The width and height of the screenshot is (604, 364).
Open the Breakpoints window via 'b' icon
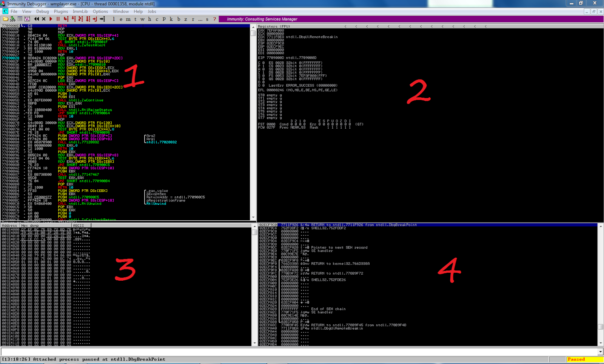[179, 18]
